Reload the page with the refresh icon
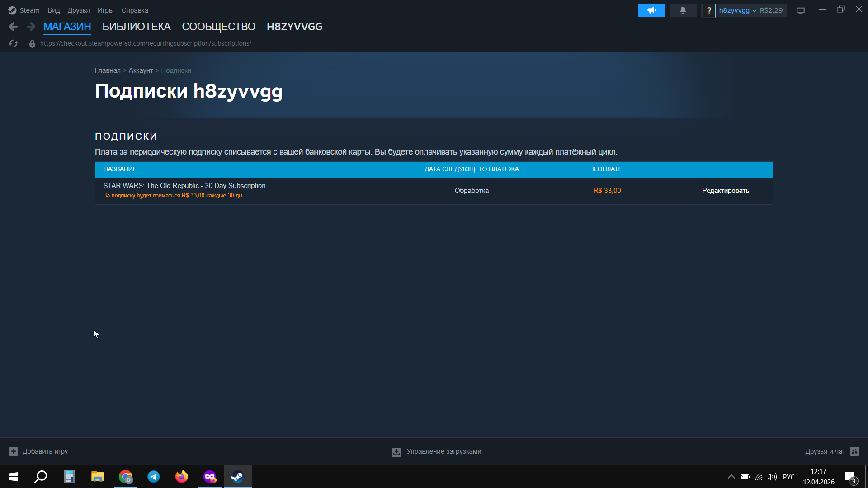 point(14,43)
